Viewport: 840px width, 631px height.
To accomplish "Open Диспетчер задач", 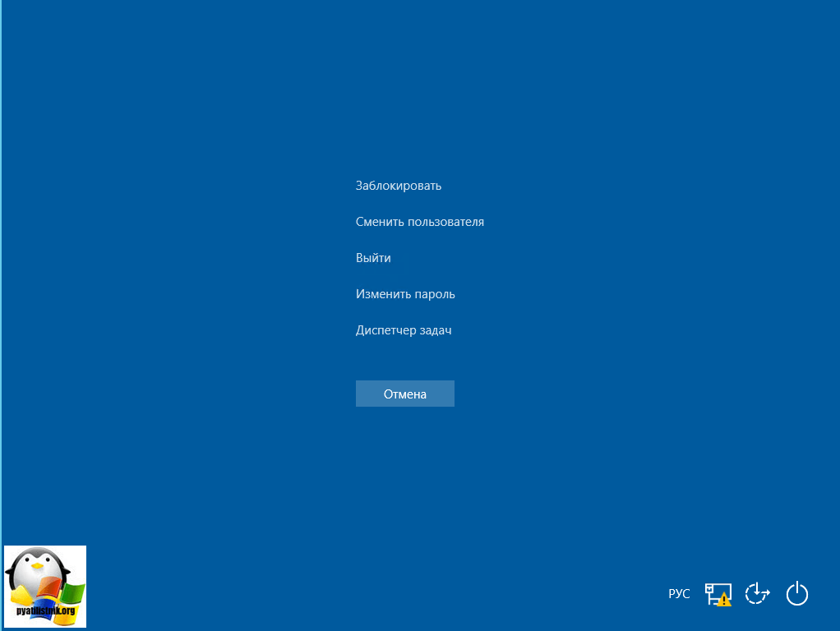I will [404, 330].
